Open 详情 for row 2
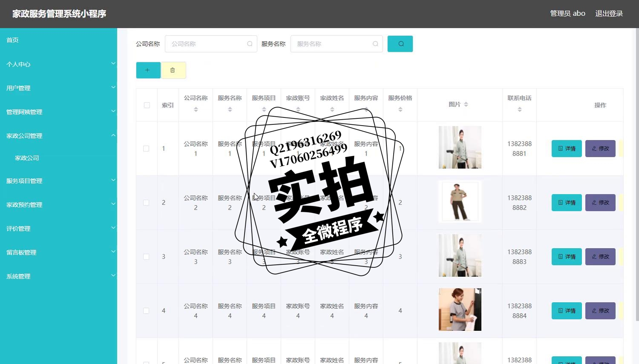639x364 pixels. pos(567,203)
